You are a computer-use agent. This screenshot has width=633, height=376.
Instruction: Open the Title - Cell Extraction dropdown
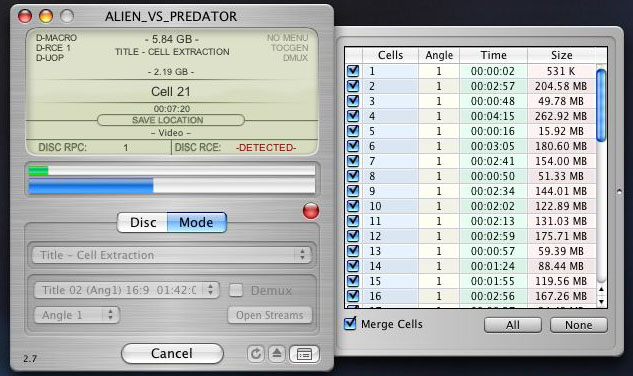click(x=172, y=255)
